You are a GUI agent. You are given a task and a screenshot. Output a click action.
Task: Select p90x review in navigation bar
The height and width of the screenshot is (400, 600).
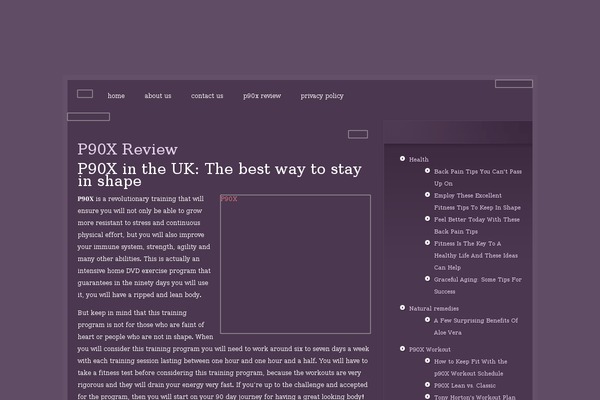[262, 96]
